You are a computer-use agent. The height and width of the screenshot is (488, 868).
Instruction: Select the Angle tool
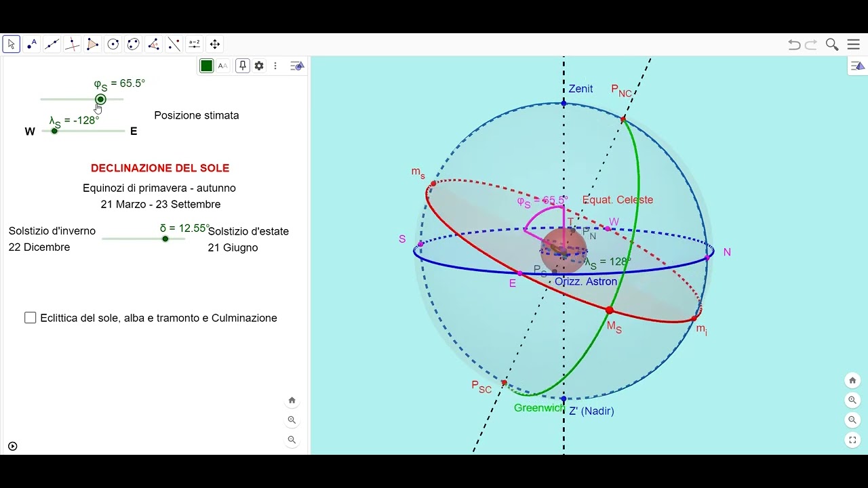tap(154, 44)
